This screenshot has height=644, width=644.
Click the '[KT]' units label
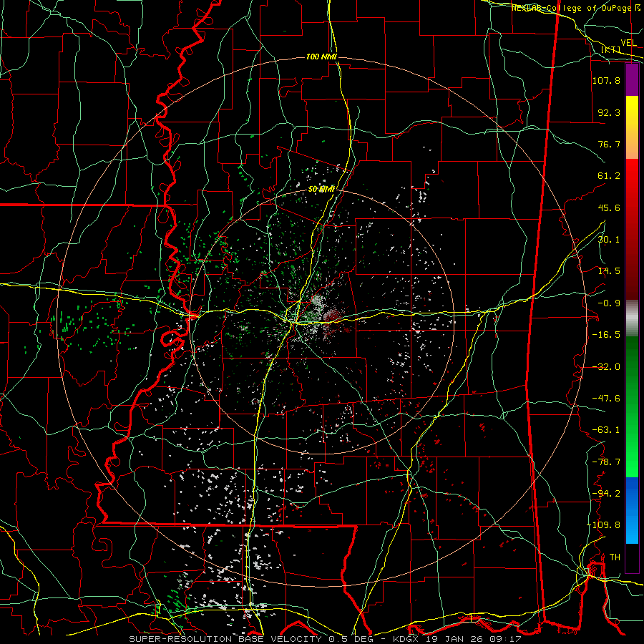tap(611, 49)
